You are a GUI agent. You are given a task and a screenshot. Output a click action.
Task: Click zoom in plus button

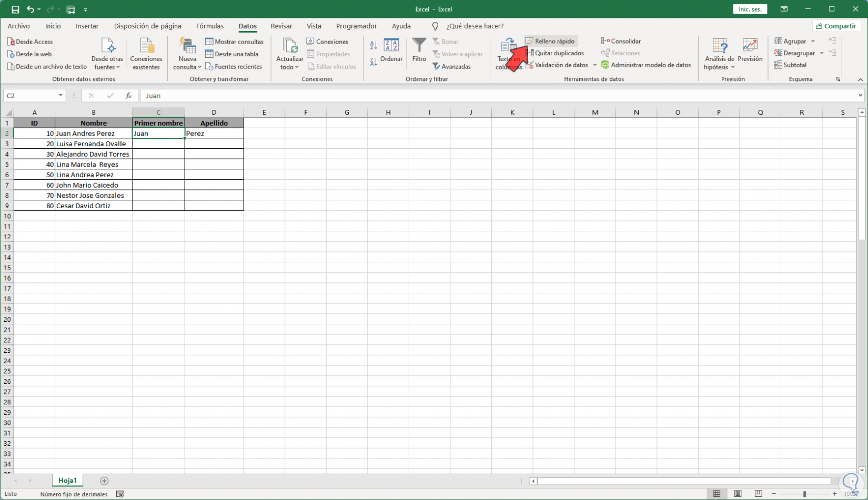(835, 494)
